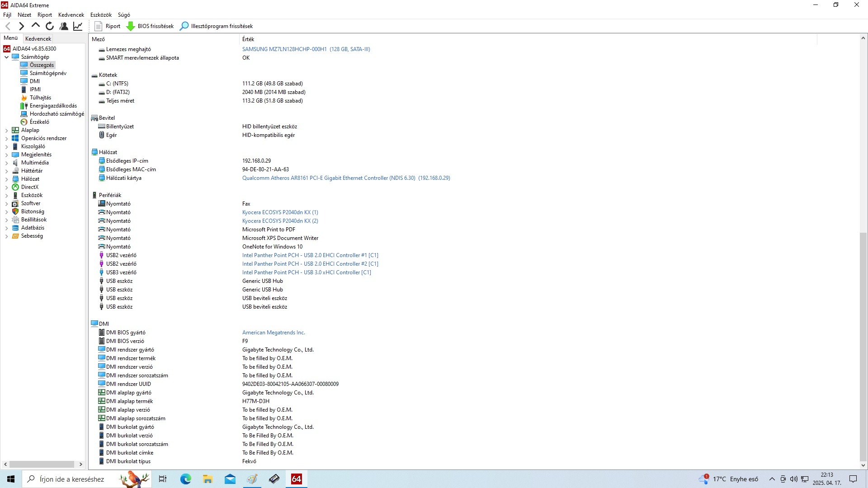This screenshot has width=868, height=488.
Task: Open Task View on taskbar
Action: 163,479
